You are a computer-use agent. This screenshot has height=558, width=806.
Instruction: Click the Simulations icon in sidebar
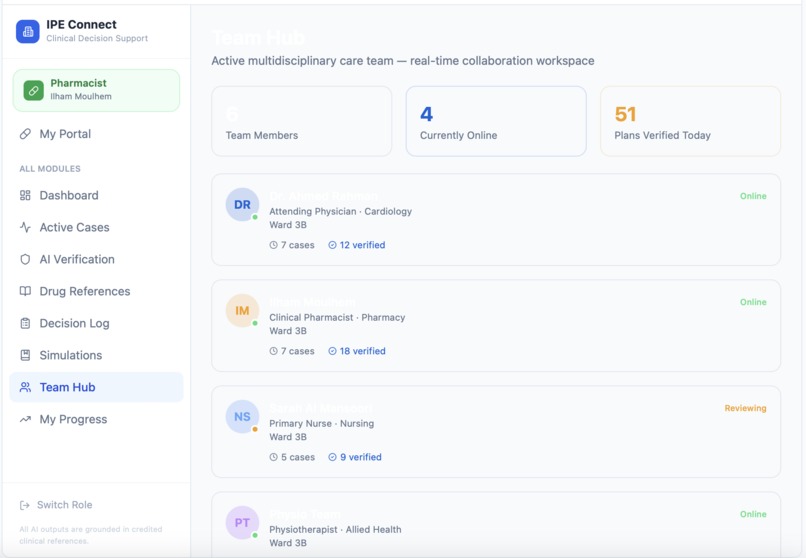coord(25,355)
